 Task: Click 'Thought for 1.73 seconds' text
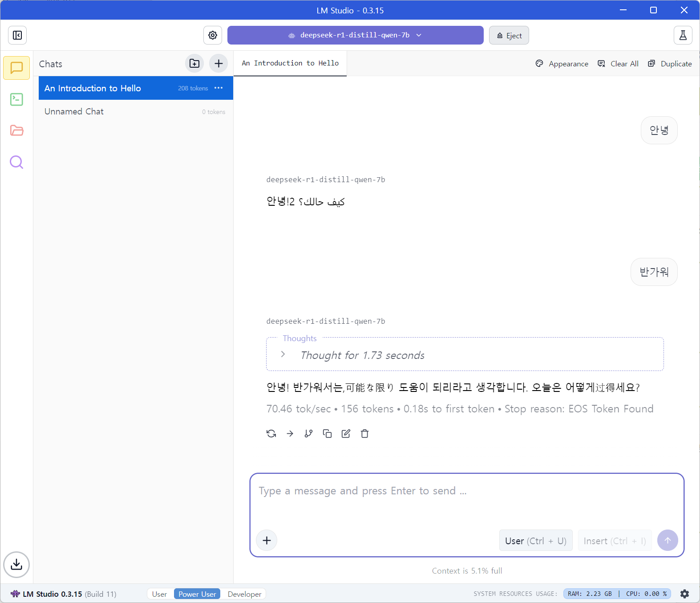tap(362, 355)
